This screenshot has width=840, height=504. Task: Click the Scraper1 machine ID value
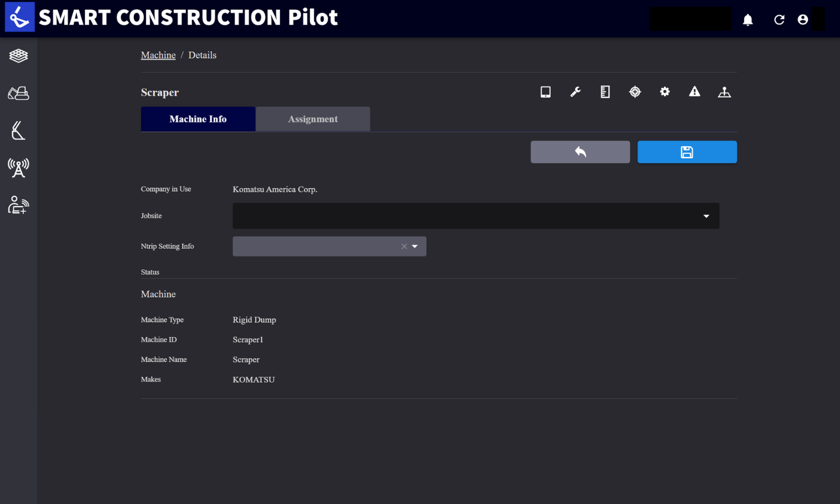[x=248, y=339]
